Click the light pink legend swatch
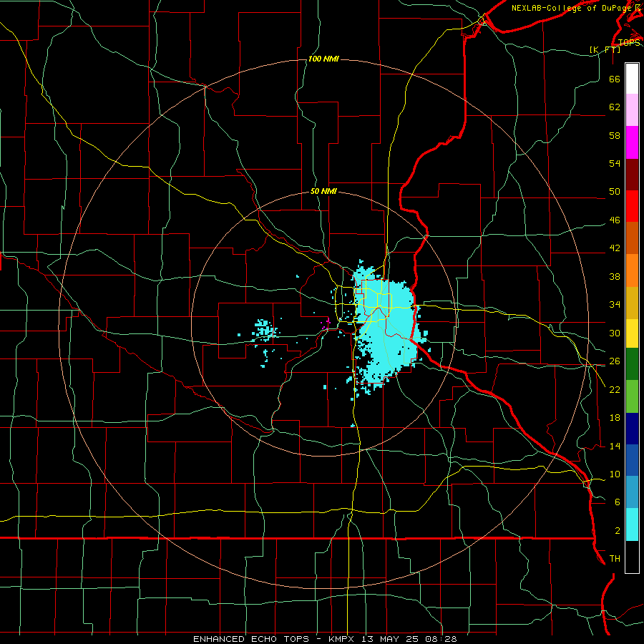 (x=632, y=110)
